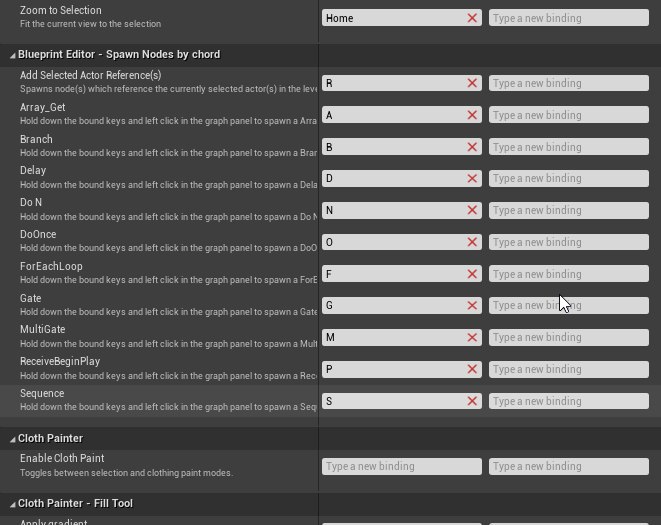
Task: Remove the G binding for Gate
Action: click(472, 305)
